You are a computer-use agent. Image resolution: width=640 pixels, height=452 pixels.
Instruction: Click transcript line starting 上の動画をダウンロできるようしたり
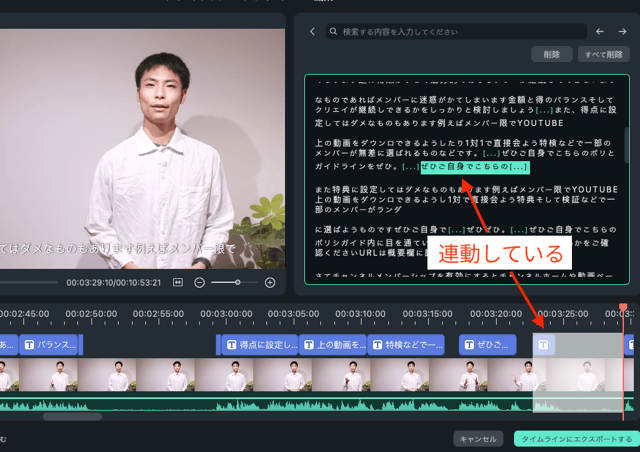pyautogui.click(x=463, y=143)
